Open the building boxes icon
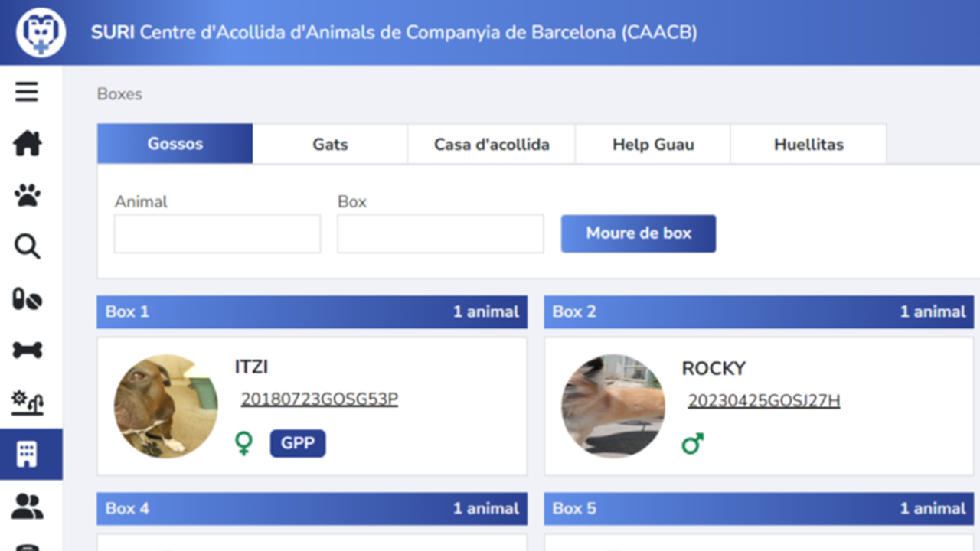Image resolution: width=980 pixels, height=551 pixels. click(x=28, y=455)
